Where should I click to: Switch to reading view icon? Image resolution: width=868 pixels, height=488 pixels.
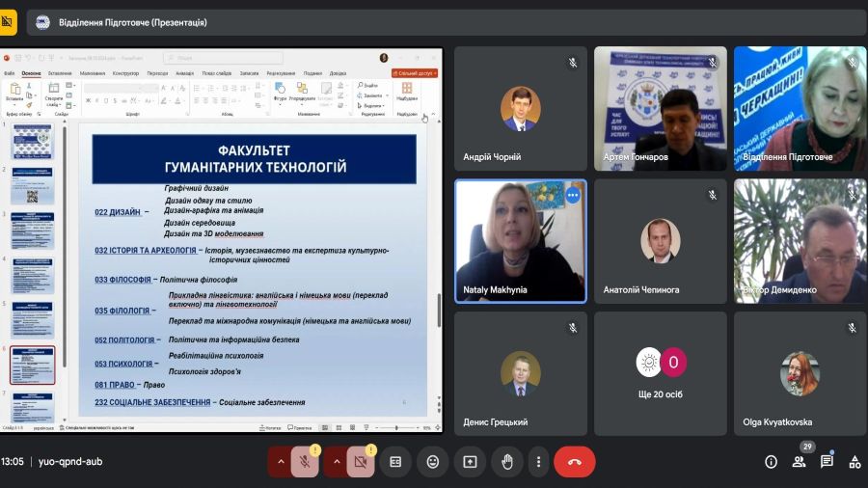(353, 427)
